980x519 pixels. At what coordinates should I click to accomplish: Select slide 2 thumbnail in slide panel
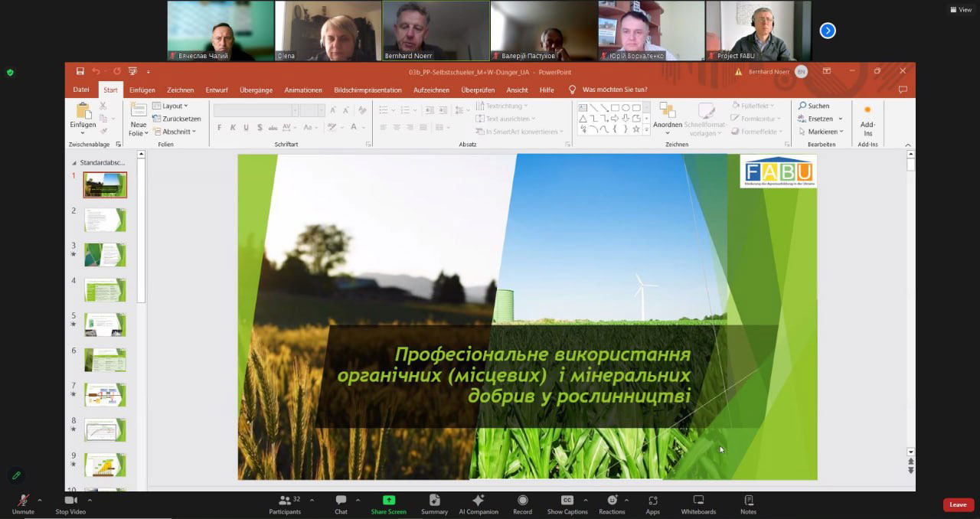coord(106,220)
